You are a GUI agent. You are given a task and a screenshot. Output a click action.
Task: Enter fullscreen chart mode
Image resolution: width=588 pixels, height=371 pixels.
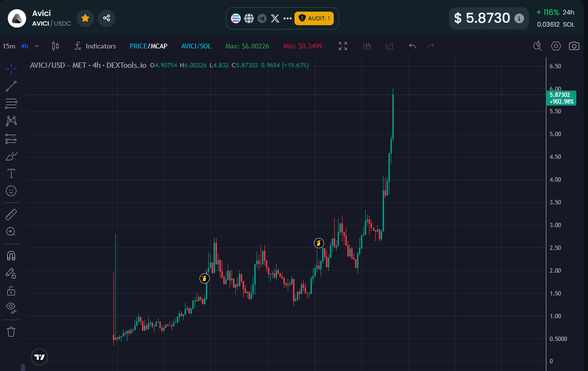(343, 46)
